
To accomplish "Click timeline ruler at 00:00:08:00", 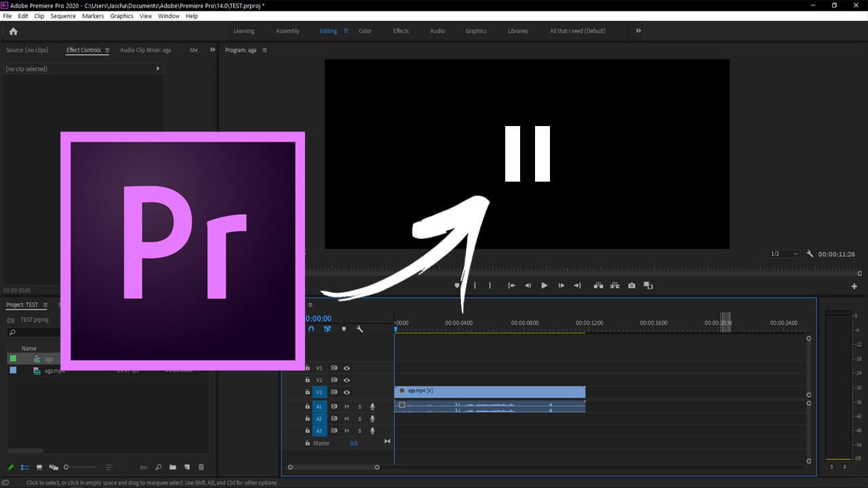I will coord(525,323).
